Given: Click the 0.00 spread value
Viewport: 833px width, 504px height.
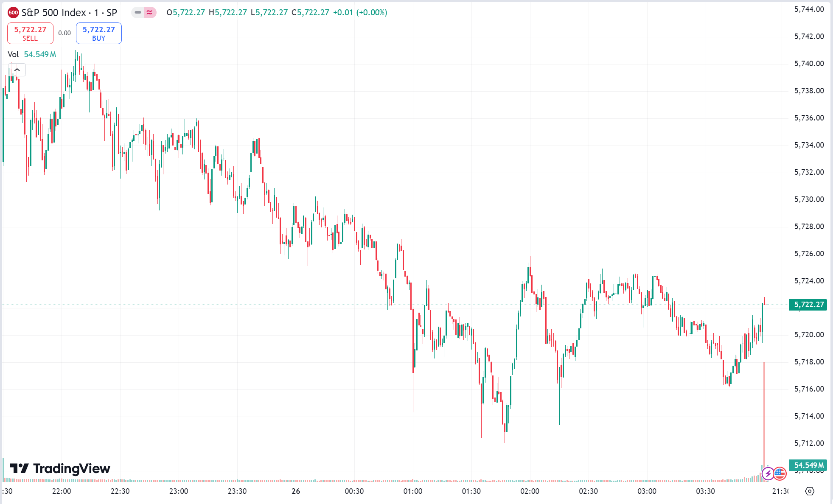Looking at the screenshot, I should point(65,33).
